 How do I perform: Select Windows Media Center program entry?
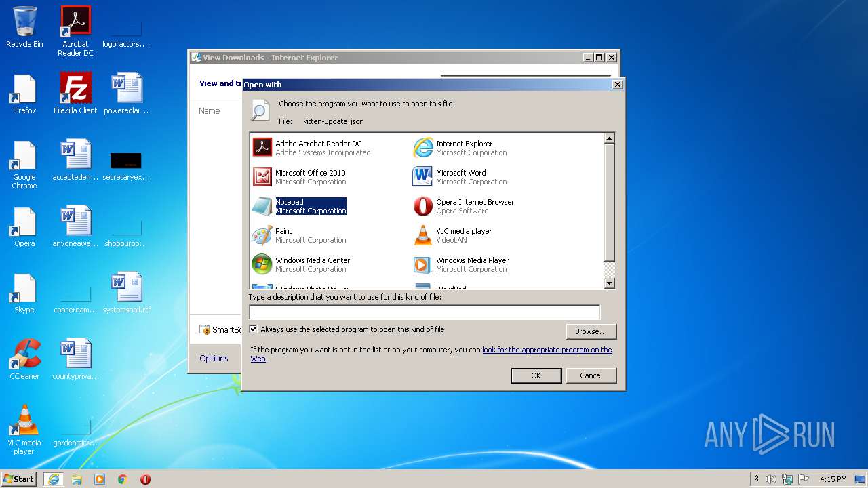tap(301, 264)
